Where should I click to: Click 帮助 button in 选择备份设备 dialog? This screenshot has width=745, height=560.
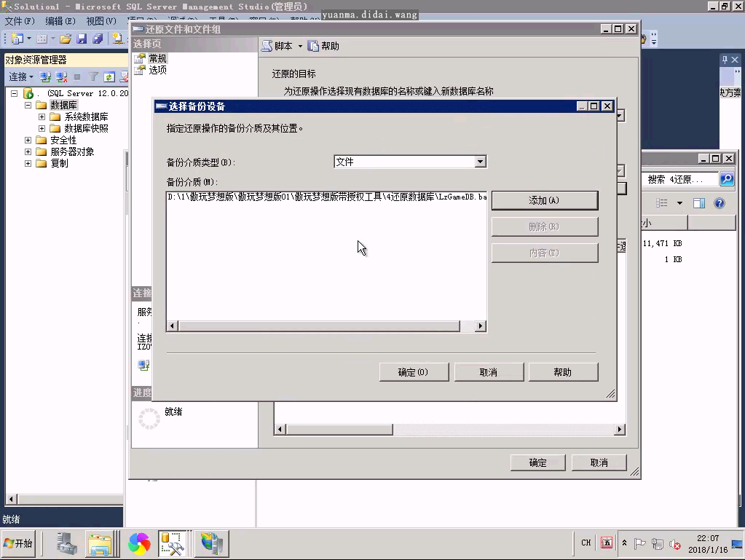pos(563,372)
